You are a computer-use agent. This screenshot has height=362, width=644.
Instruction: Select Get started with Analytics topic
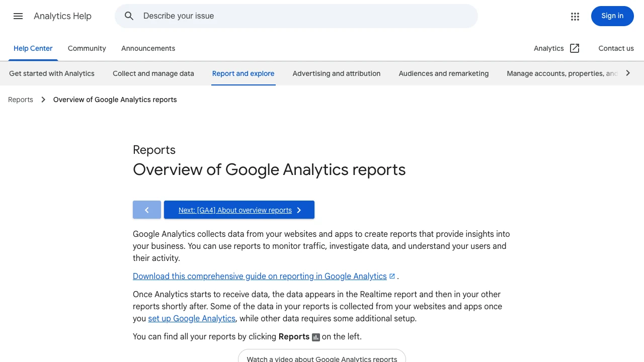pyautogui.click(x=52, y=73)
